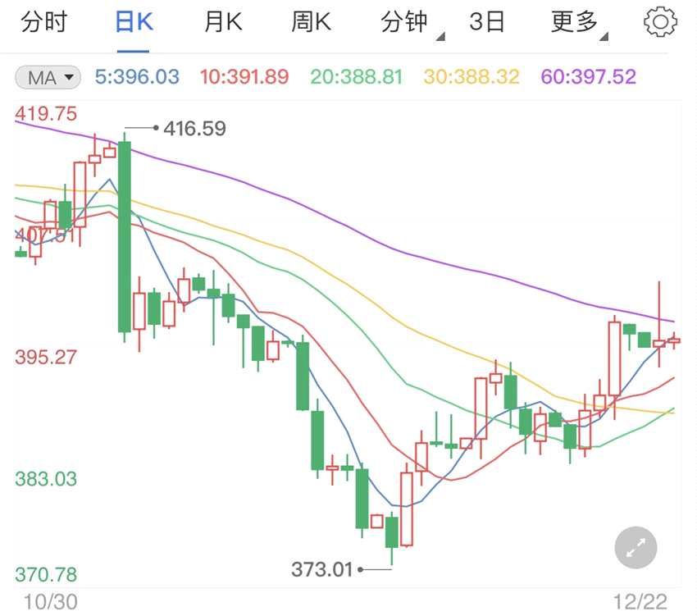Select the 周K weekly chart view
697x616 pixels.
[312, 22]
